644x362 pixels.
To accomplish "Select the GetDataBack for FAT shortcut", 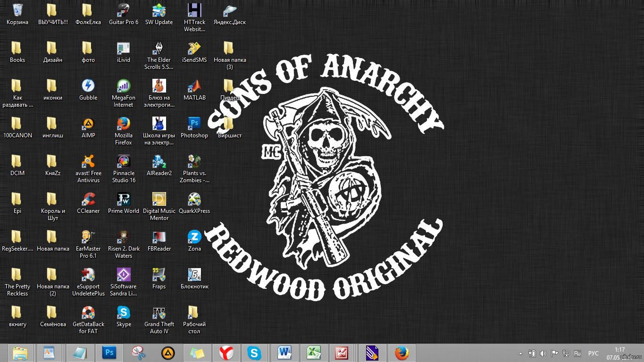I will click(88, 320).
